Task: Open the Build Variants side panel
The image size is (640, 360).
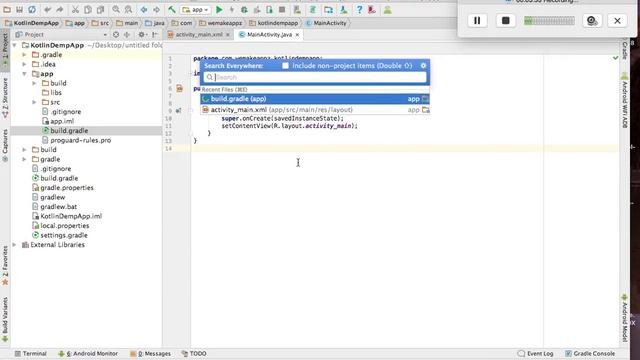Action: pos(5,319)
